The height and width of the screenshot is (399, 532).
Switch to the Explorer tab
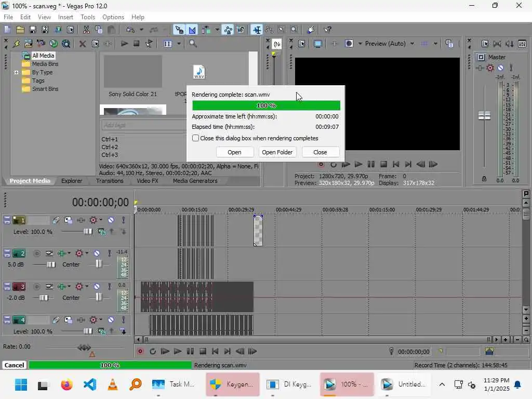pyautogui.click(x=72, y=181)
